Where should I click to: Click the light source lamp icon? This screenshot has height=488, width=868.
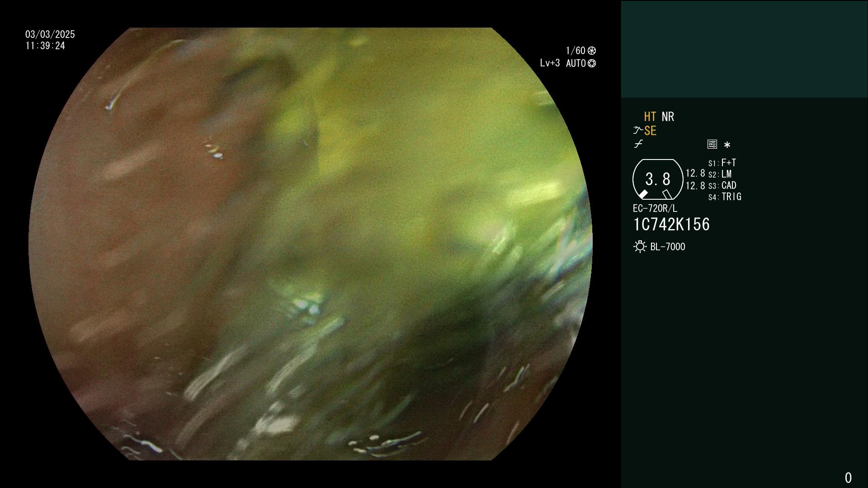click(x=640, y=247)
